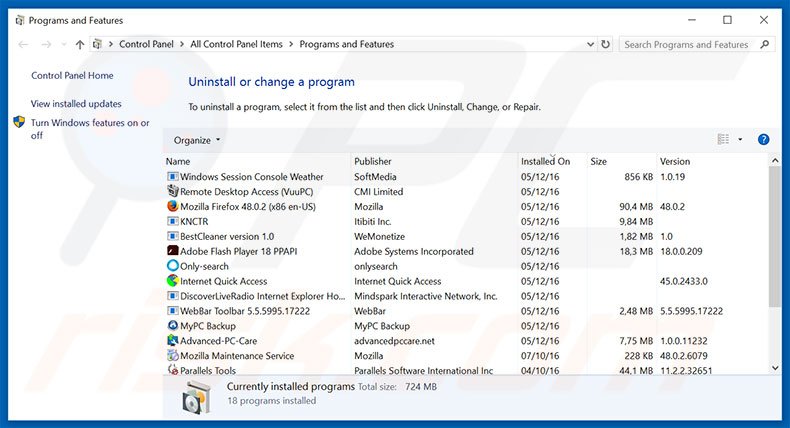Open the address bar history dropdown
The height and width of the screenshot is (428, 790).
(x=590, y=44)
